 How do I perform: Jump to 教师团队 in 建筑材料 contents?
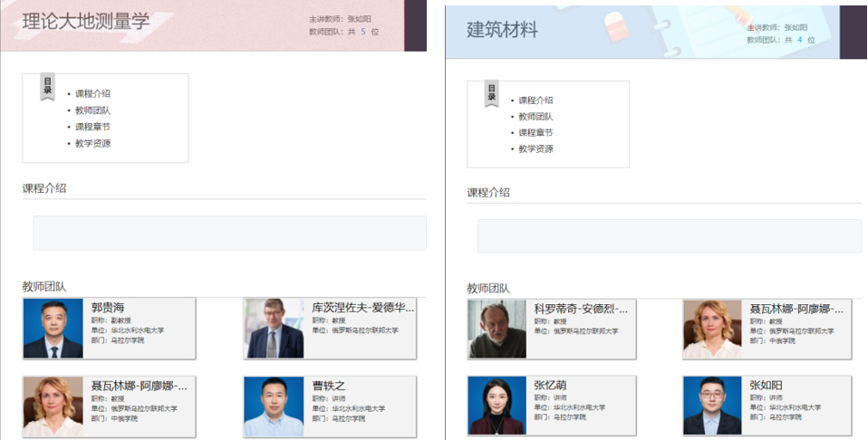[x=535, y=117]
